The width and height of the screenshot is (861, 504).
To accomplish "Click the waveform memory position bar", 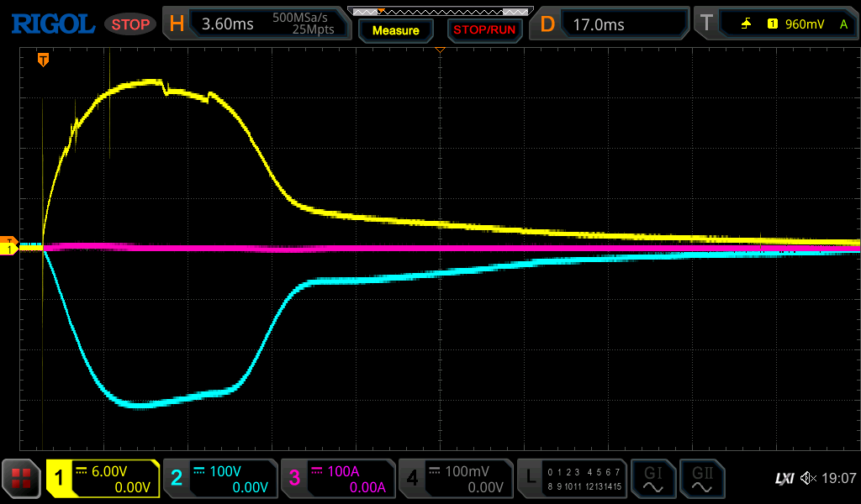I will (x=440, y=11).
